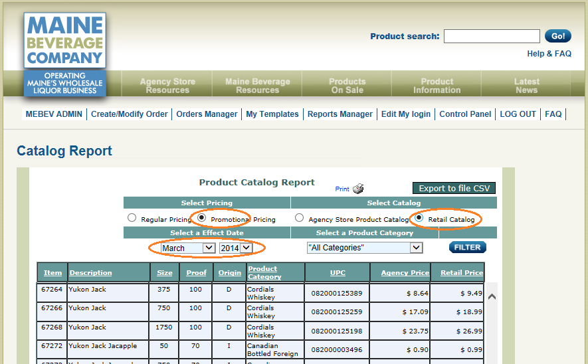Screen dimensions: 588x364
Task: Click the printer icon beside Print
Action: pyautogui.click(x=358, y=189)
